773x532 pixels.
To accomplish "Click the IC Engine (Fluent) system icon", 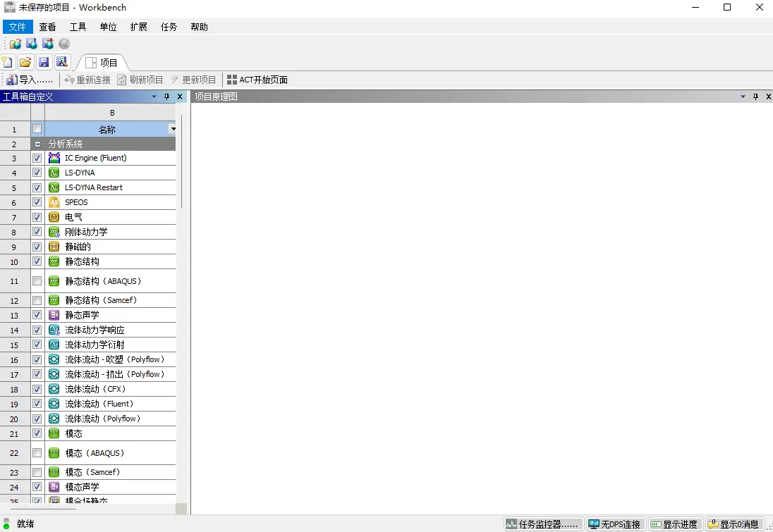I will click(x=54, y=158).
